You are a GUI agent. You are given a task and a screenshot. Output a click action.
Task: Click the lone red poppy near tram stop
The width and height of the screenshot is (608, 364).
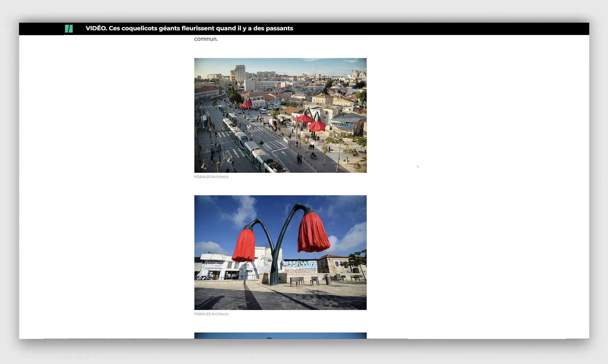246,104
